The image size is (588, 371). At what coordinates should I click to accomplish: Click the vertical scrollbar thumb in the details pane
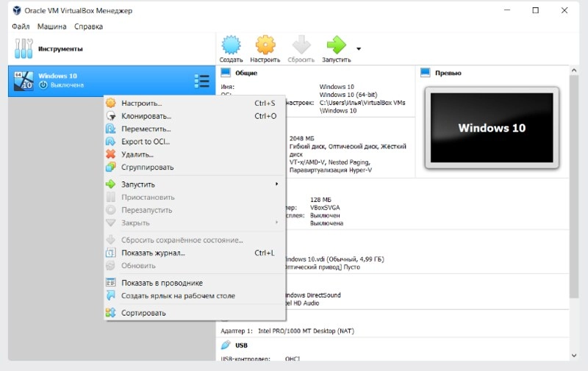(574, 187)
